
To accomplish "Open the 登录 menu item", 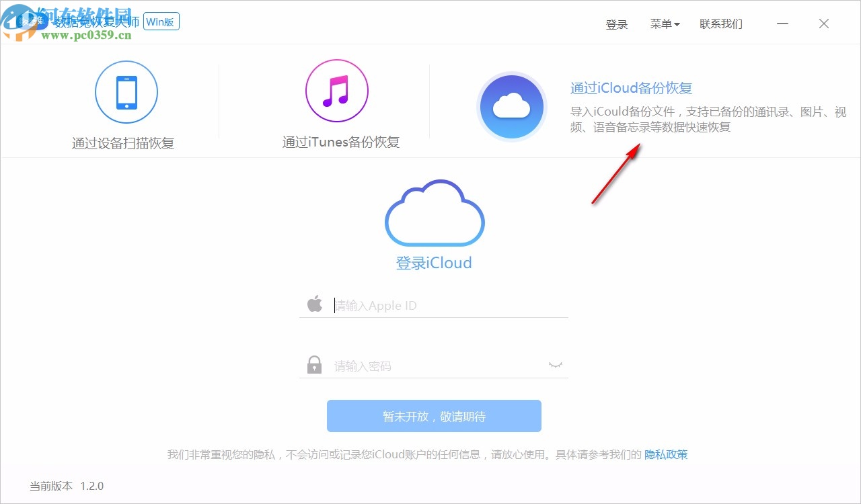I will (x=616, y=24).
